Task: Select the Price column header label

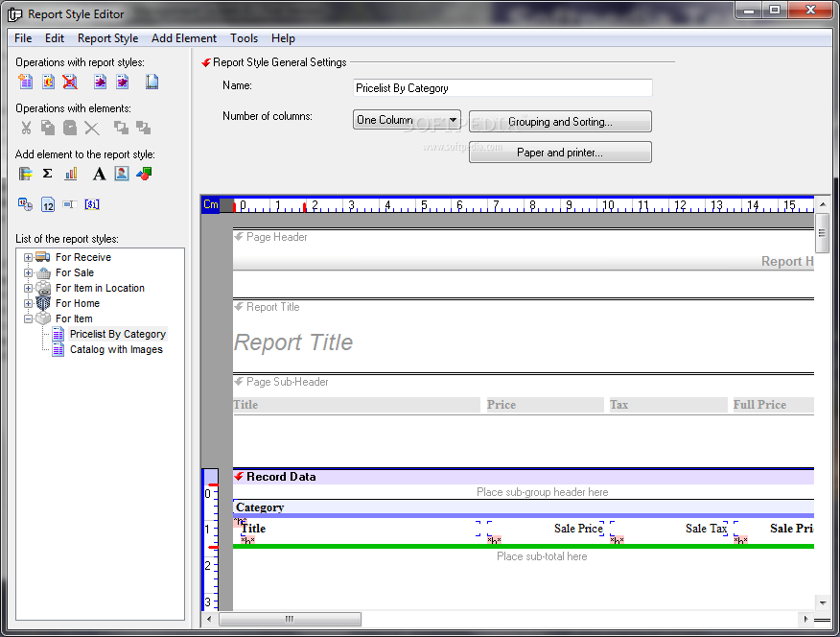Action: click(x=545, y=405)
